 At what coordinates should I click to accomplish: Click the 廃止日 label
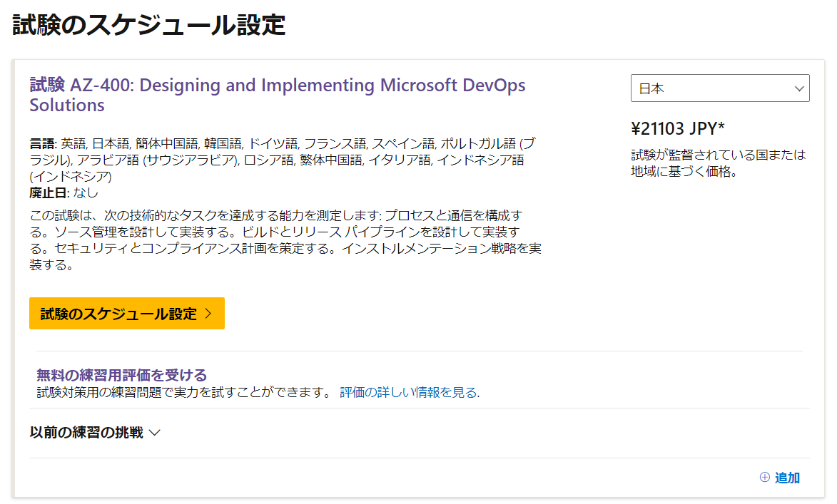click(x=46, y=192)
